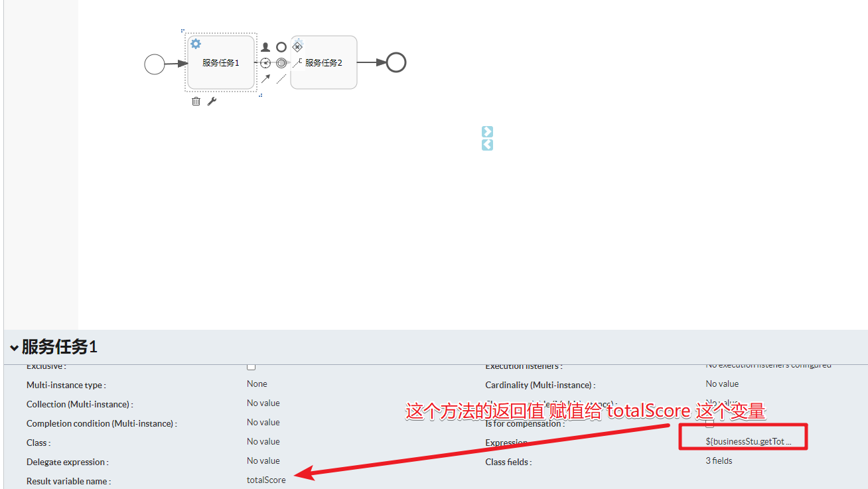Edit the Expression ${businessStu.getTot... value
Viewport: 868px width, 489px height.
[x=749, y=442]
